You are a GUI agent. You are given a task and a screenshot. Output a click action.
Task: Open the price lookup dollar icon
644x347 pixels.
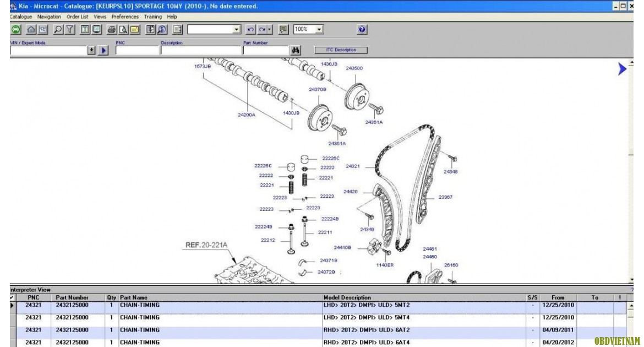click(162, 30)
